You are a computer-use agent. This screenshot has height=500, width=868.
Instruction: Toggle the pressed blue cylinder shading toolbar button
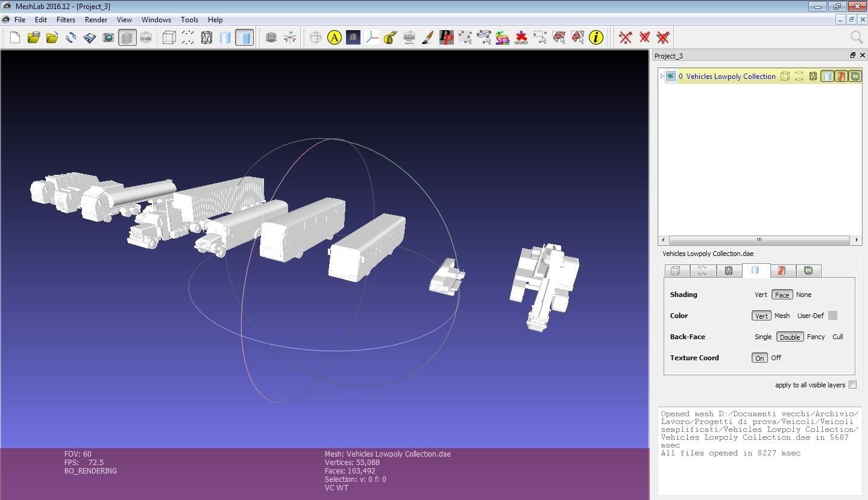(x=244, y=37)
